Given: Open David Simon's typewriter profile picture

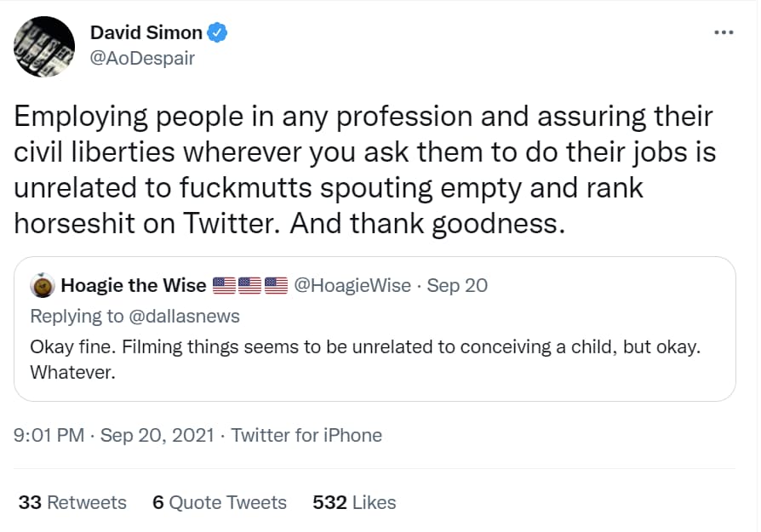Looking at the screenshot, I should 44,47.
